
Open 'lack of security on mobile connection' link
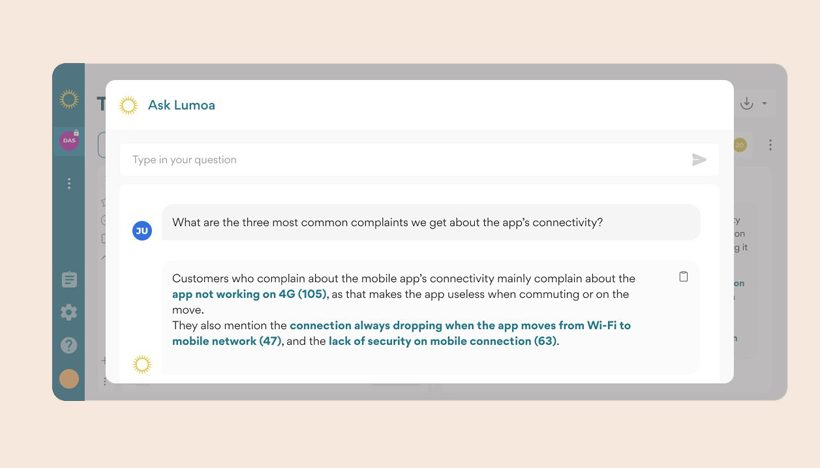[443, 341]
